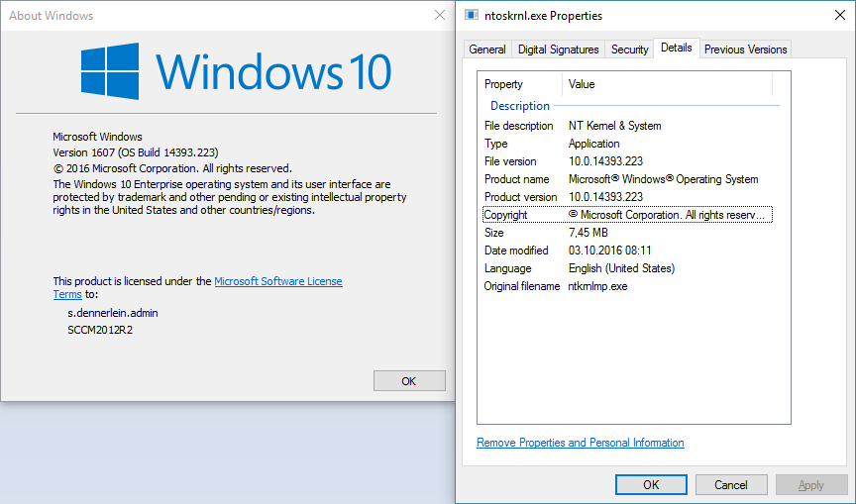Click the value 'English (United States)'
This screenshot has width=856, height=504.
click(x=621, y=268)
